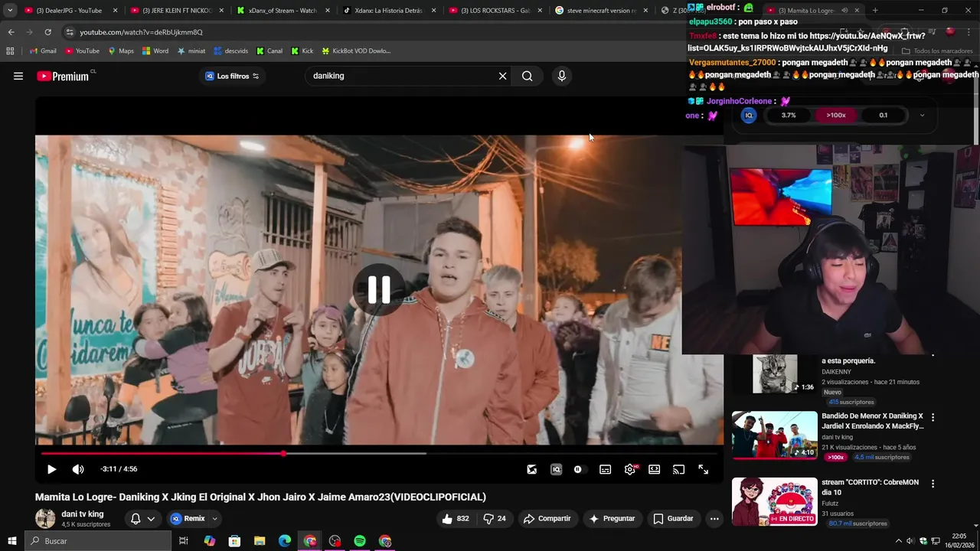Open options for the Bandido De Menor video
Image resolution: width=980 pixels, height=551 pixels.
point(933,417)
